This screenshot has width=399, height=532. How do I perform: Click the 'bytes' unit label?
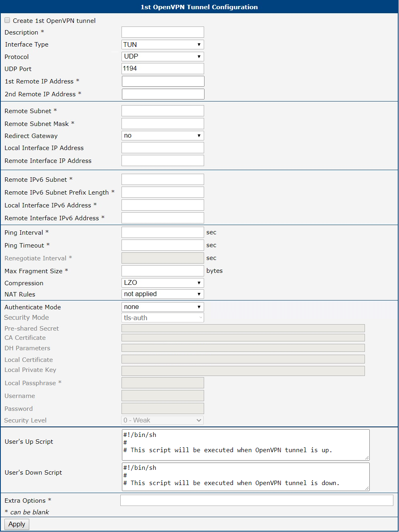(215, 271)
